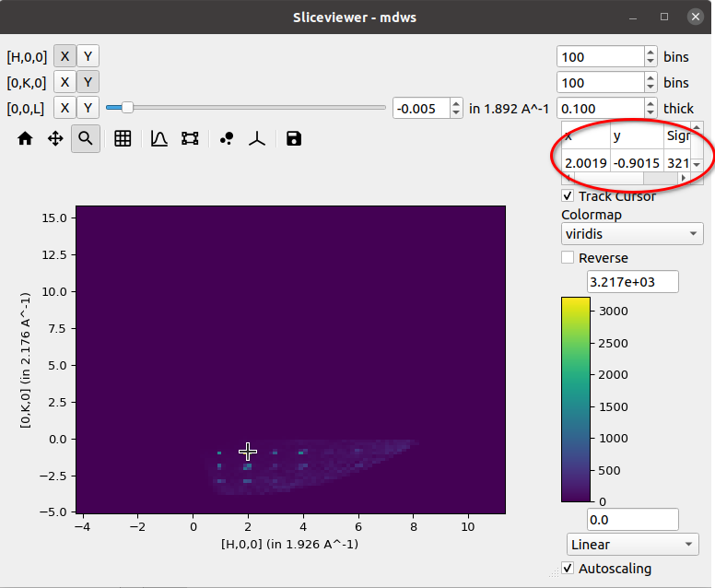Toggle the Zoom magnifier tool
This screenshot has width=715, height=588.
(86, 138)
